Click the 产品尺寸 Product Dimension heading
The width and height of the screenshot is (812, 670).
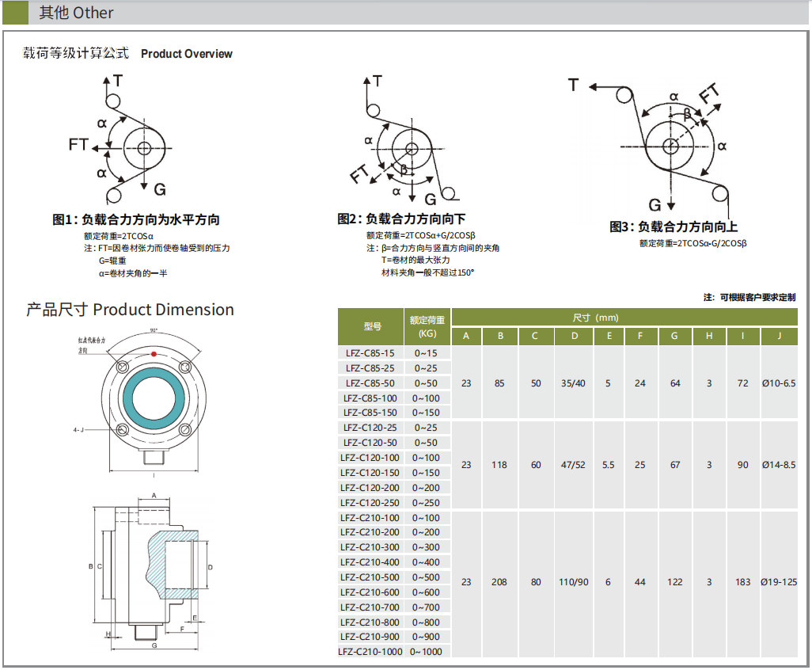point(130,310)
